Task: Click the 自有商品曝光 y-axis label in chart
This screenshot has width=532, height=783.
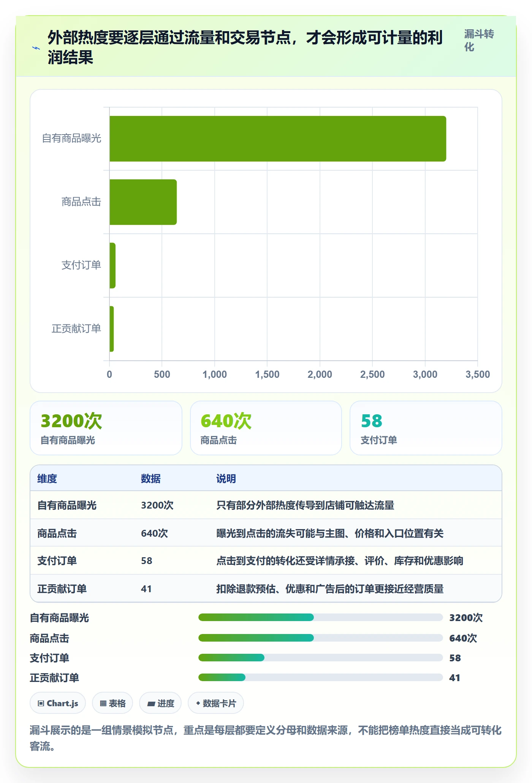Action: (71, 138)
